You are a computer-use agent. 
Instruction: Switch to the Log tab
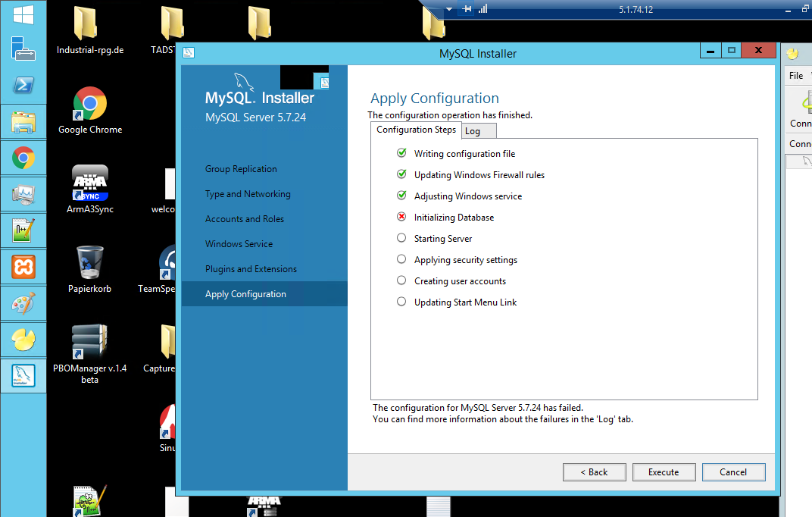click(479, 131)
